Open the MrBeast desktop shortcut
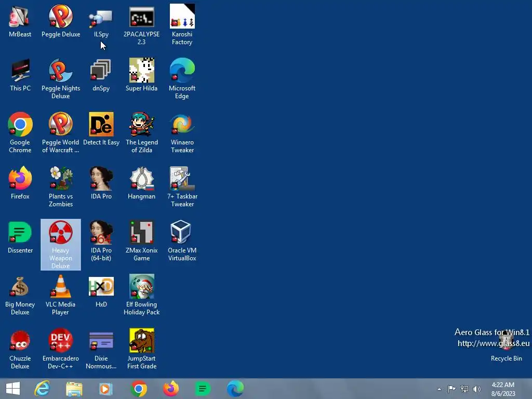Screen dimensions: 532x399 [x=20, y=21]
